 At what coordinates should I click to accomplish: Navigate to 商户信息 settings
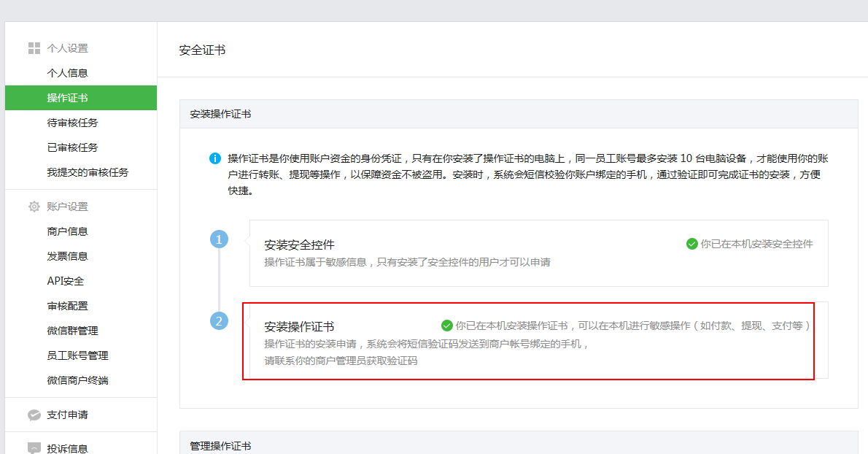tap(67, 231)
